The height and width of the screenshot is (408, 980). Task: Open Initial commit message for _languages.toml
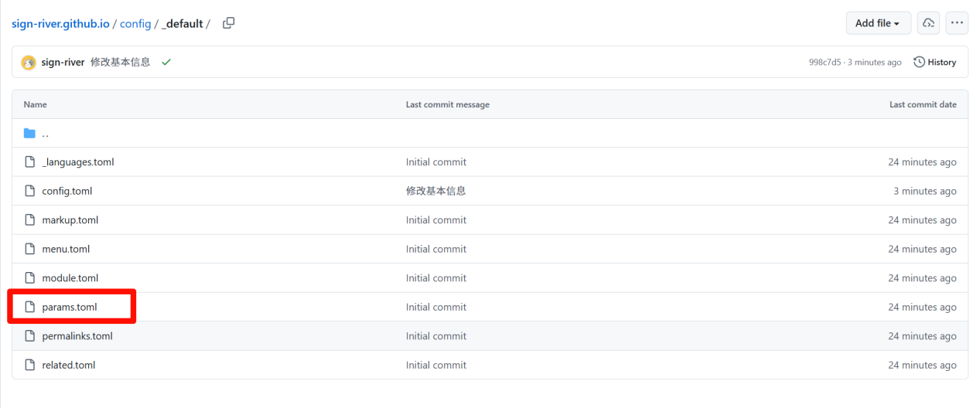pos(436,162)
